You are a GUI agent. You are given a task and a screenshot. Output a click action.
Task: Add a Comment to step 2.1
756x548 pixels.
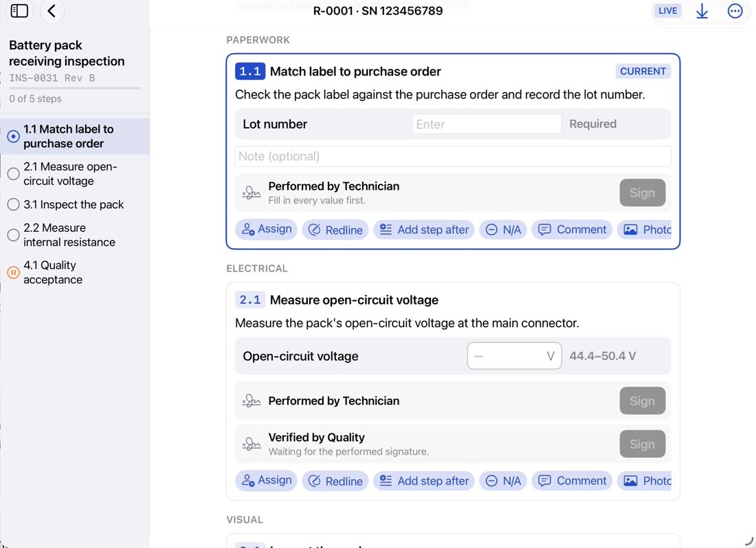point(572,481)
